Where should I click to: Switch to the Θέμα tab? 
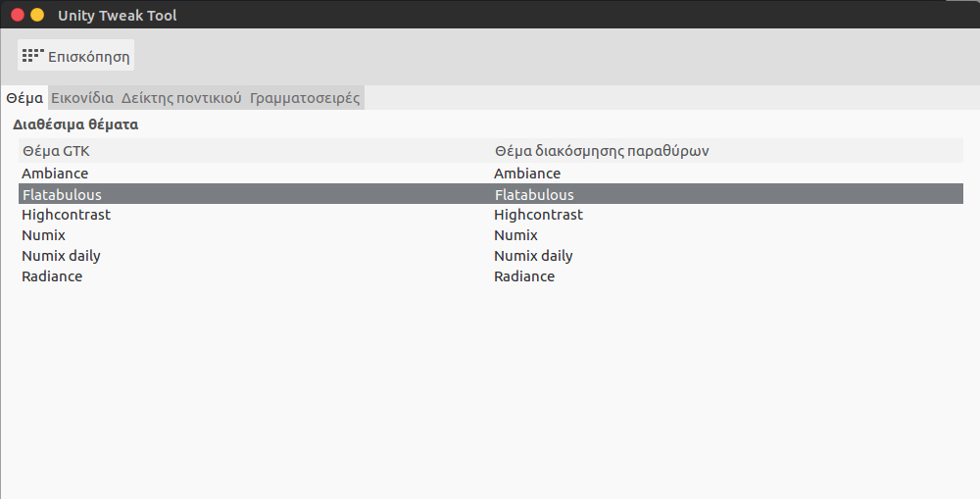point(24,98)
